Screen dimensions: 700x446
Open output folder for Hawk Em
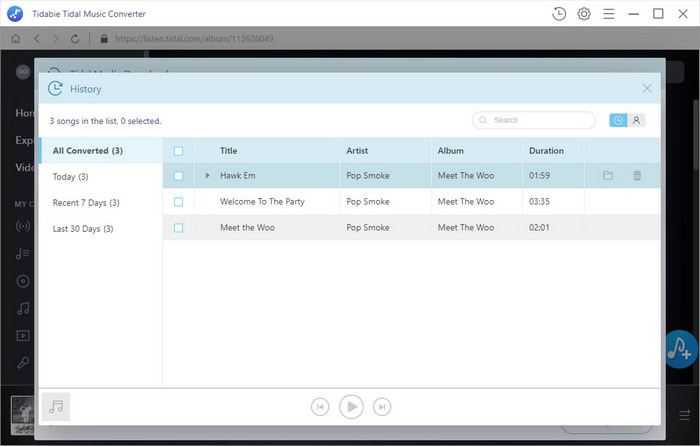coord(608,175)
